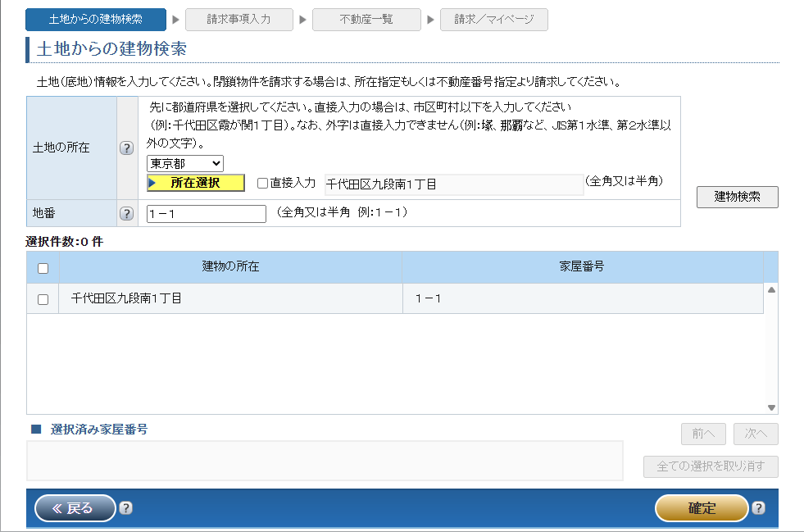Switch to 請求/マイページ step tab
804x532 pixels.
pyautogui.click(x=493, y=20)
